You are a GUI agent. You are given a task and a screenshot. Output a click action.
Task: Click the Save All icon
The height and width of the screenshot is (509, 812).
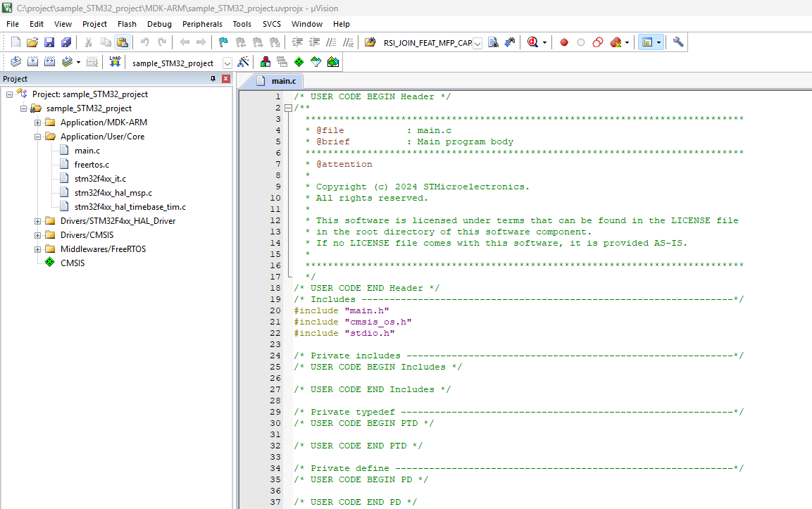pos(65,42)
